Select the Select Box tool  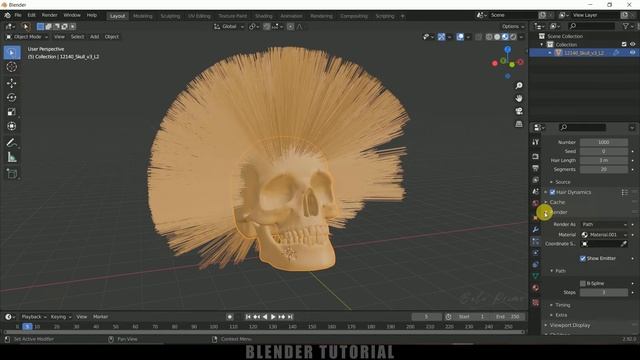coord(12,53)
